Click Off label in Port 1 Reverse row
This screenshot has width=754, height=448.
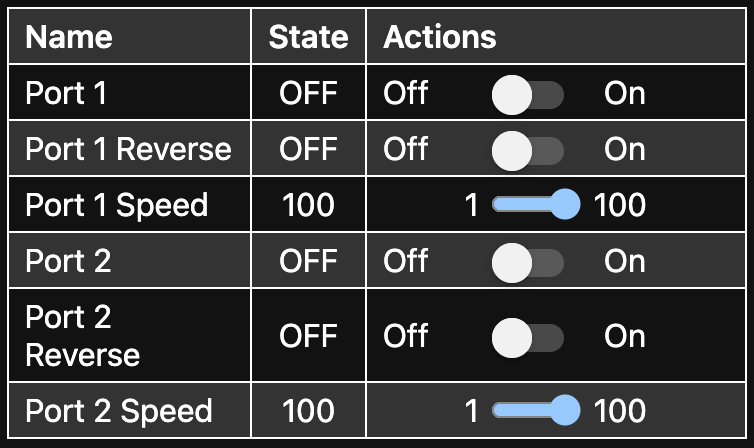pyautogui.click(x=406, y=150)
